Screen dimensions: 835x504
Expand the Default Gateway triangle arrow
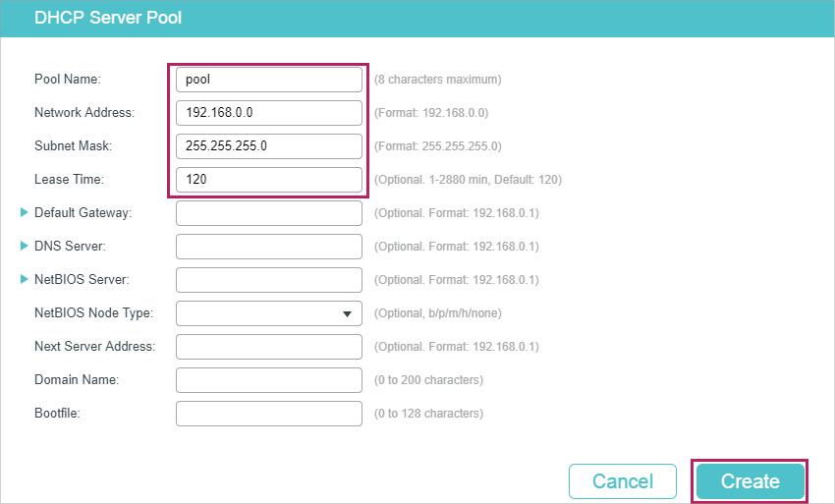coord(25,212)
